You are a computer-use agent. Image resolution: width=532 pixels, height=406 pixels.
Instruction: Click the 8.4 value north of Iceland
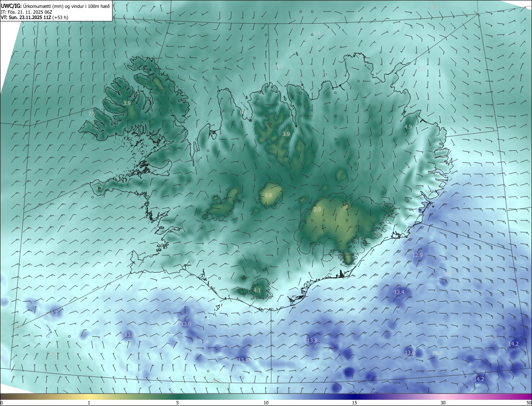pos(317,33)
